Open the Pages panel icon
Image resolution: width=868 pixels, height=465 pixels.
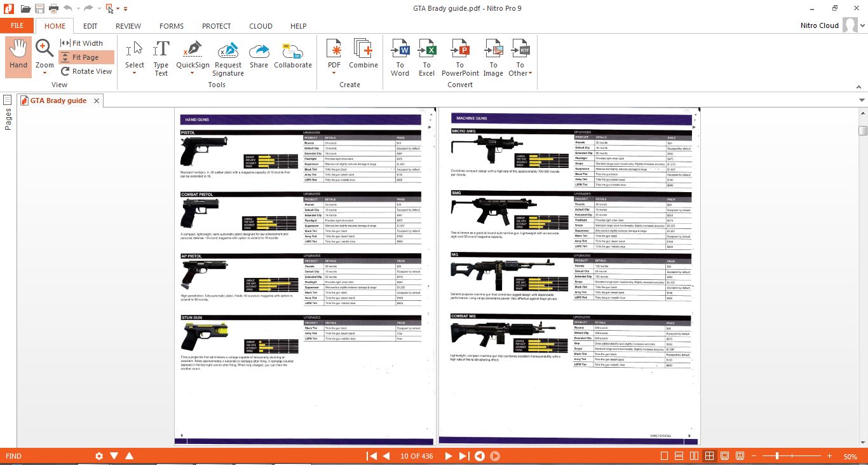coord(8,99)
